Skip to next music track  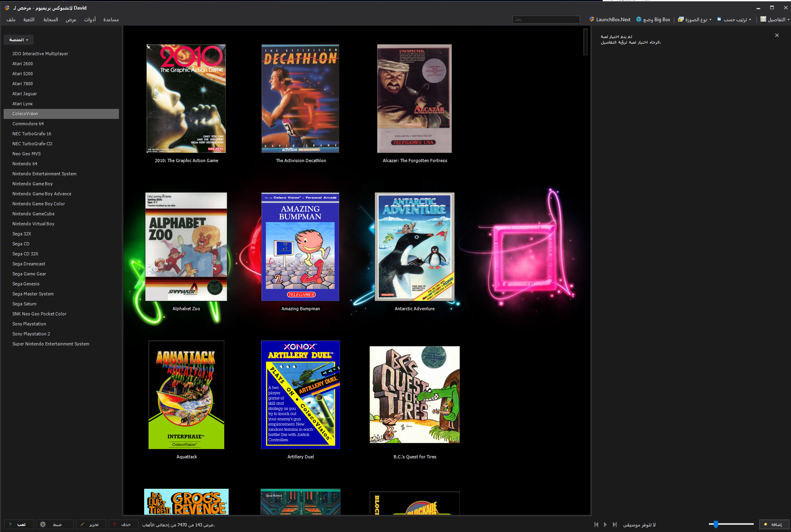tap(615, 524)
